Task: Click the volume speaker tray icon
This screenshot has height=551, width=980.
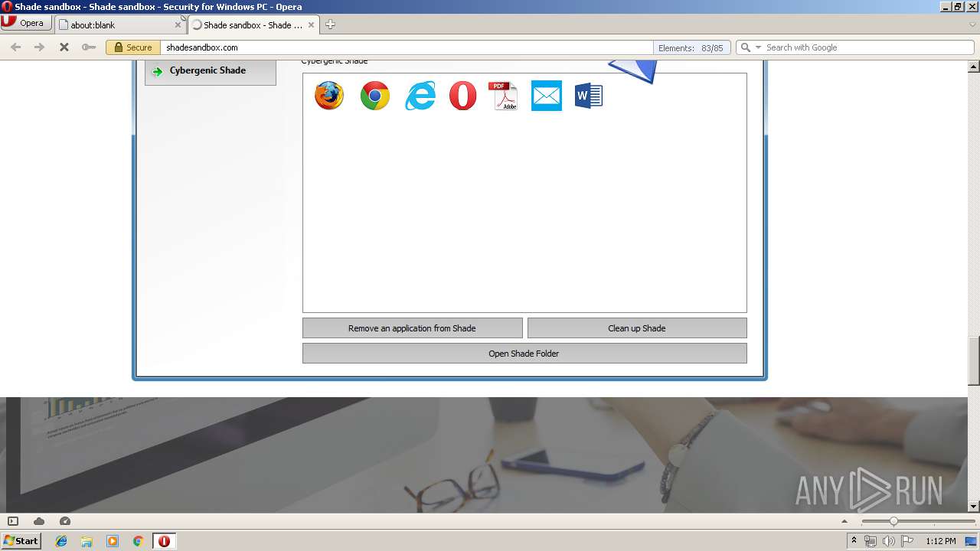Action: [x=888, y=541]
